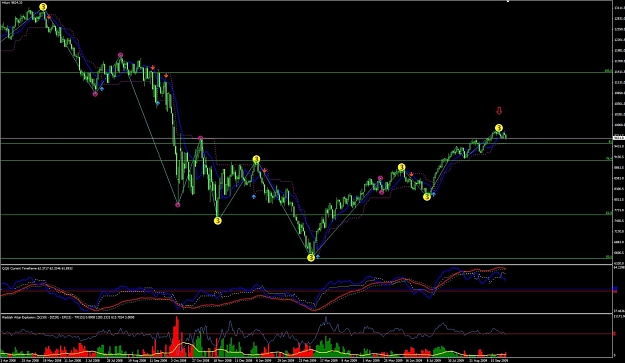This screenshot has height=363, width=625.
Task: Click the red sell arrow just after the first yellow peak
Action: point(49,17)
